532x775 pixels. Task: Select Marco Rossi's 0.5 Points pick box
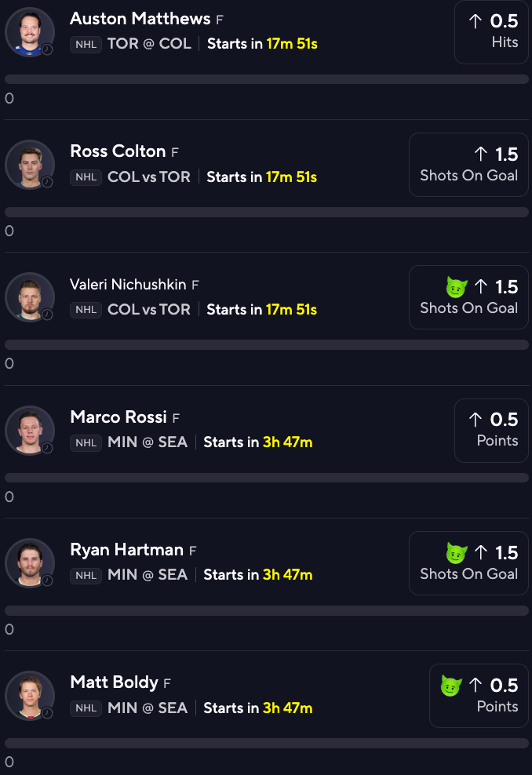(x=491, y=431)
